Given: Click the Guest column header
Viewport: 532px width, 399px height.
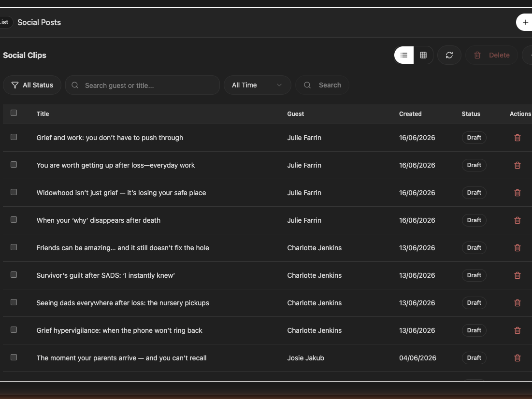Looking at the screenshot, I should click(296, 114).
